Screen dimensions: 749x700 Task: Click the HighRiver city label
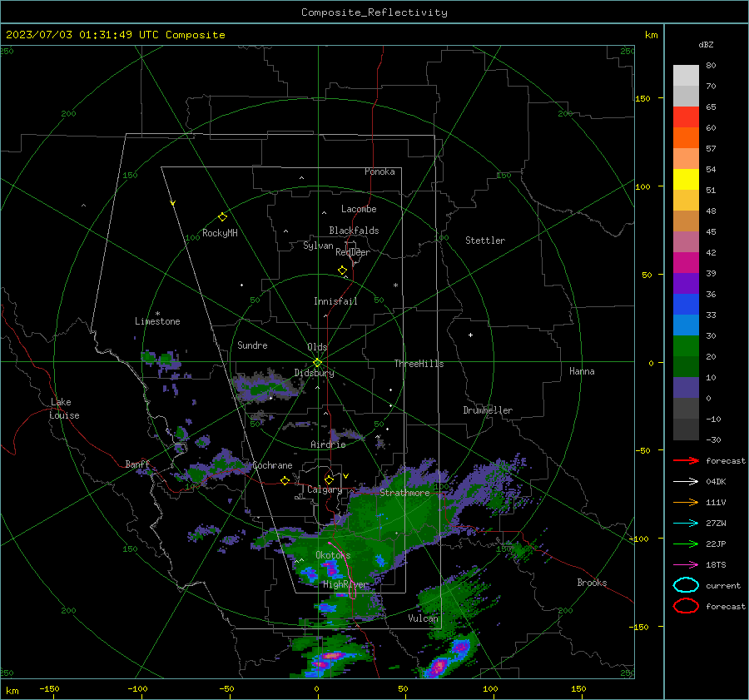(345, 584)
